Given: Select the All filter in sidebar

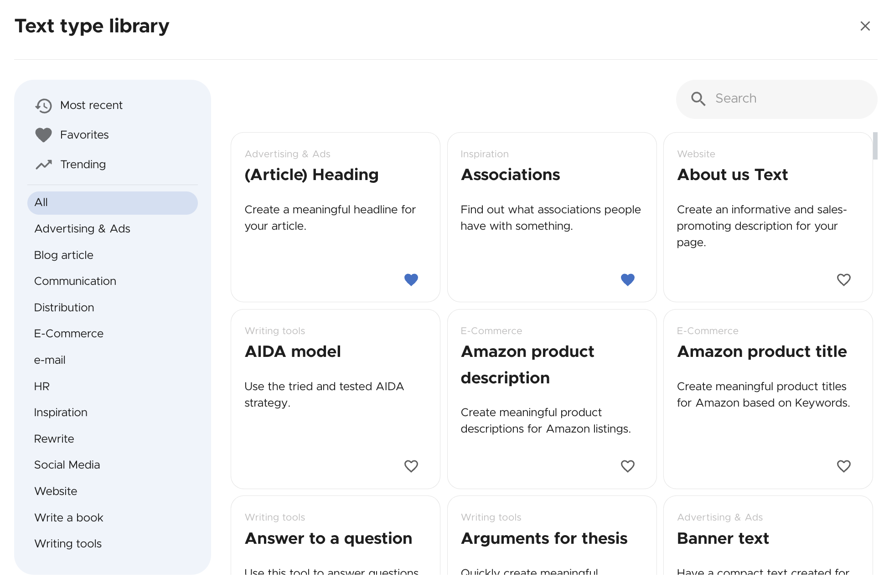Looking at the screenshot, I should coord(41,202).
